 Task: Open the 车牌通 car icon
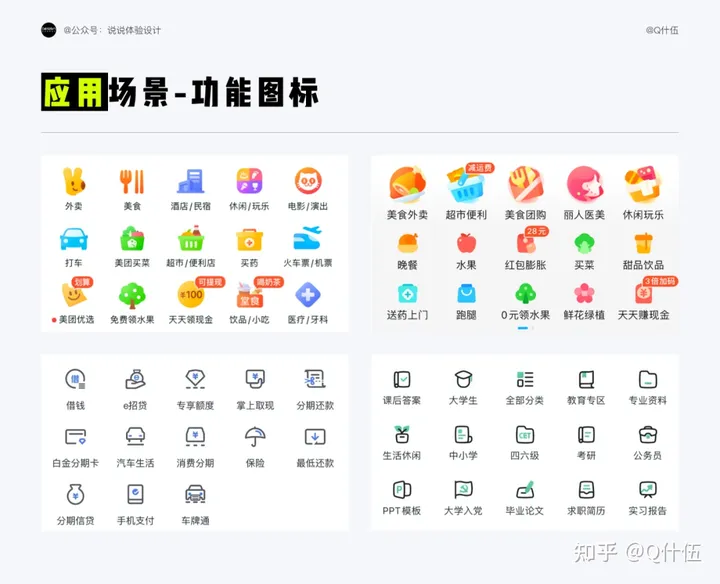pyautogui.click(x=195, y=494)
